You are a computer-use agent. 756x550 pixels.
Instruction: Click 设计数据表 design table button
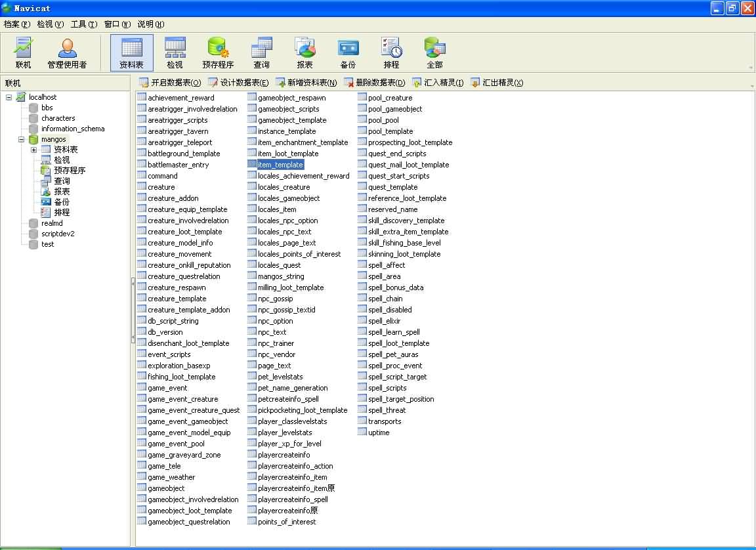[x=239, y=83]
